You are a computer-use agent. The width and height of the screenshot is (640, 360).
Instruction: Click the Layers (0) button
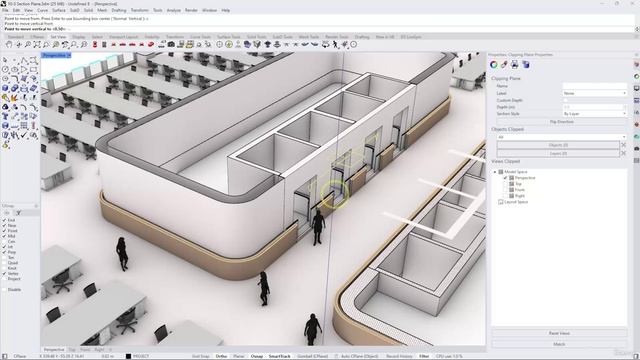click(558, 153)
